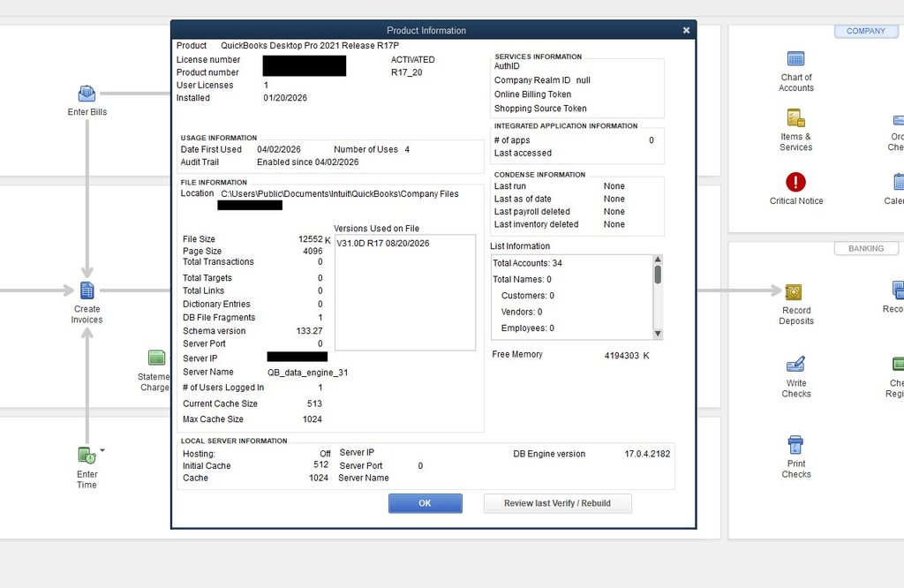Click R17_20 product value
The image size is (904, 588).
[406, 72]
